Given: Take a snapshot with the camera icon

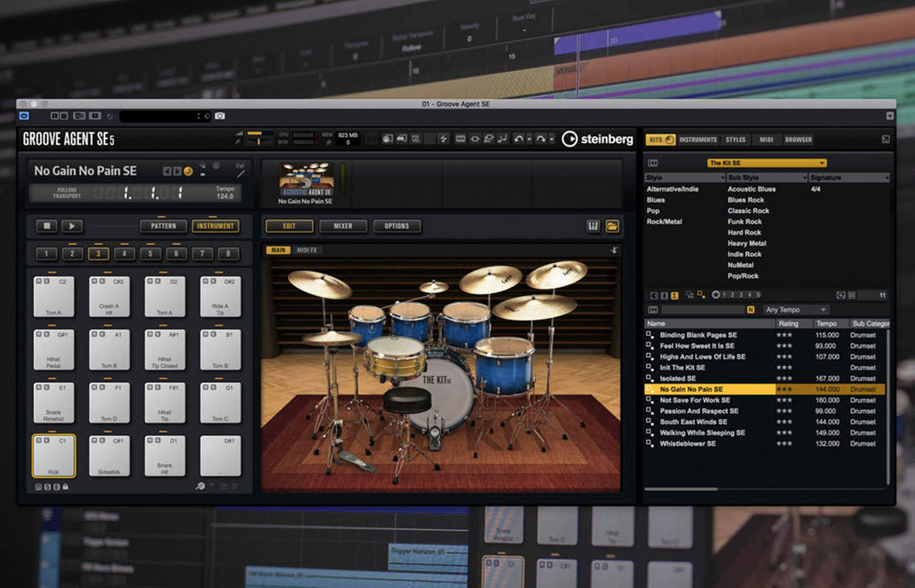Looking at the screenshot, I should (x=220, y=116).
